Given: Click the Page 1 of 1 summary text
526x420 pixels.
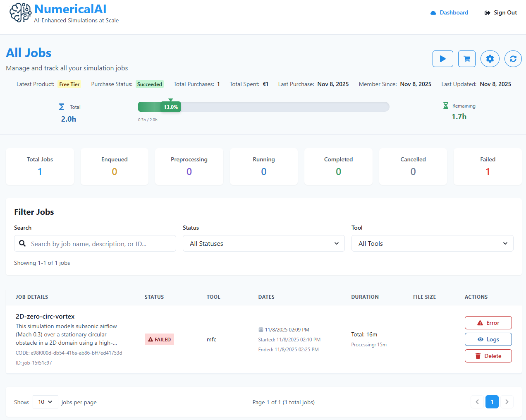Looking at the screenshot, I should [284, 402].
